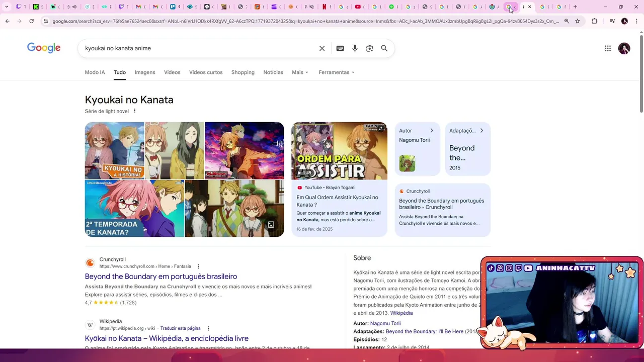Open the Google account profile picture
The height and width of the screenshot is (362, 644).
click(x=624, y=48)
